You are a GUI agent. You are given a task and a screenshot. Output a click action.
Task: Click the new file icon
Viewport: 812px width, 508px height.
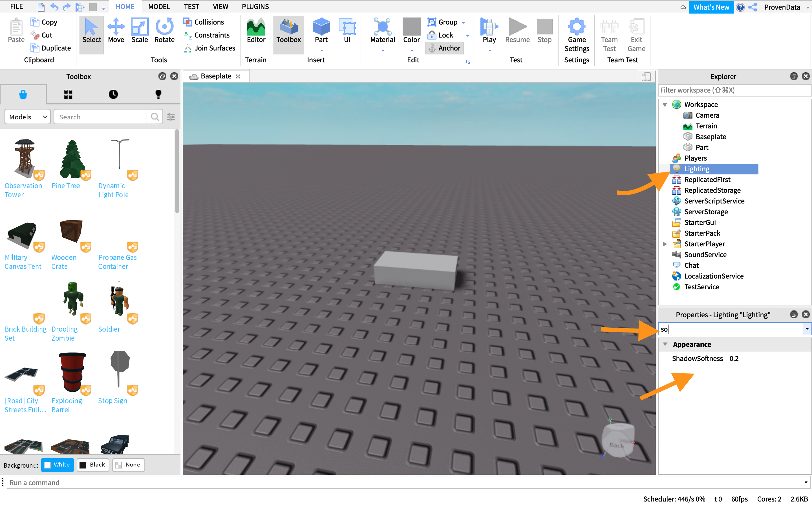click(41, 7)
